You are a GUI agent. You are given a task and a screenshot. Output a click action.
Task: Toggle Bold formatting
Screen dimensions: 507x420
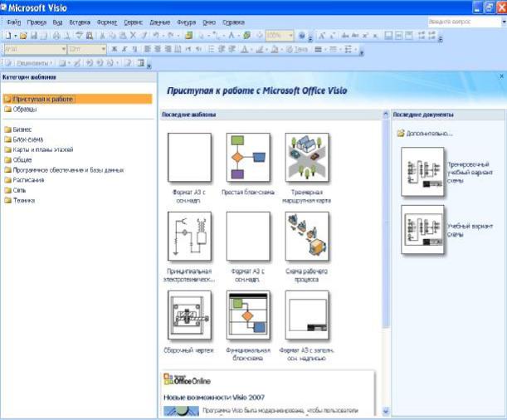[x=115, y=49]
